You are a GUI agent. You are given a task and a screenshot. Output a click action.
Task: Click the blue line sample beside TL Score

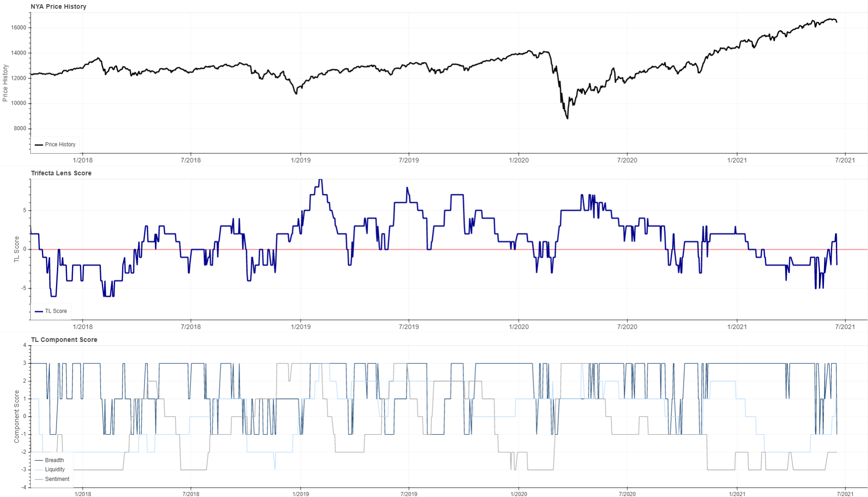pos(39,311)
